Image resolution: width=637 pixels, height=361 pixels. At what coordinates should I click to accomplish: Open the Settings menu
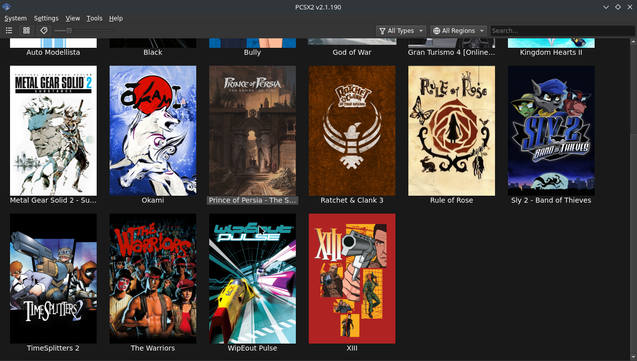click(x=46, y=18)
